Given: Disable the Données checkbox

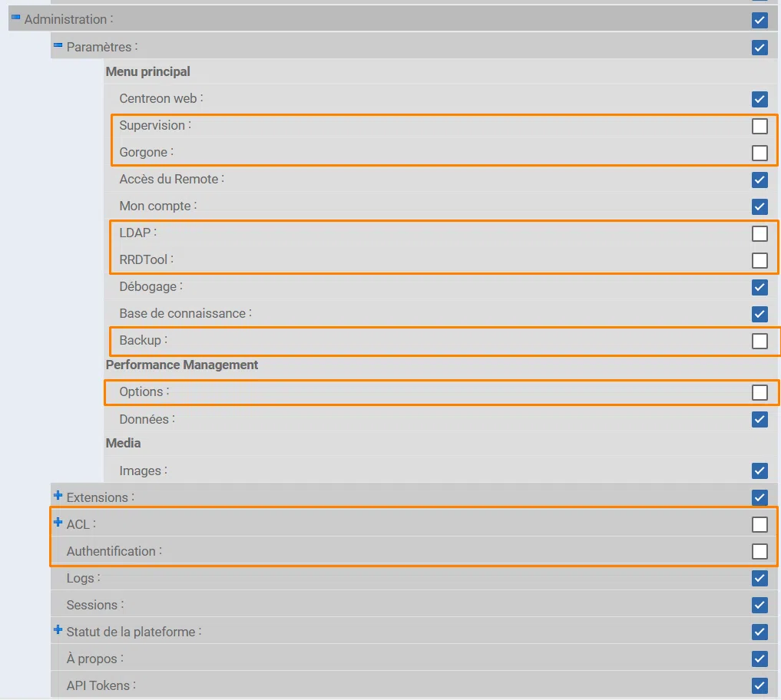Looking at the screenshot, I should [x=760, y=419].
